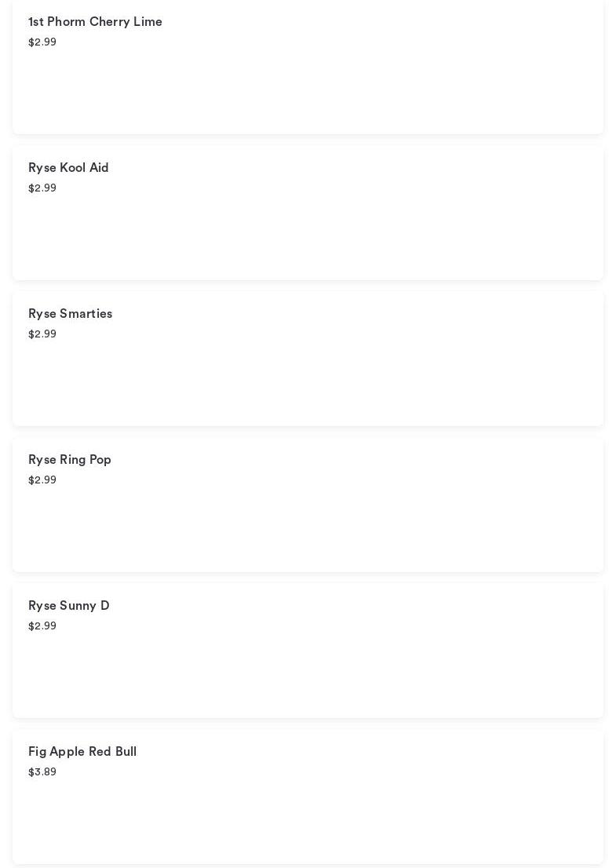
Task: Click the empty area of Ryse Sunny D card
Action: 353,667
